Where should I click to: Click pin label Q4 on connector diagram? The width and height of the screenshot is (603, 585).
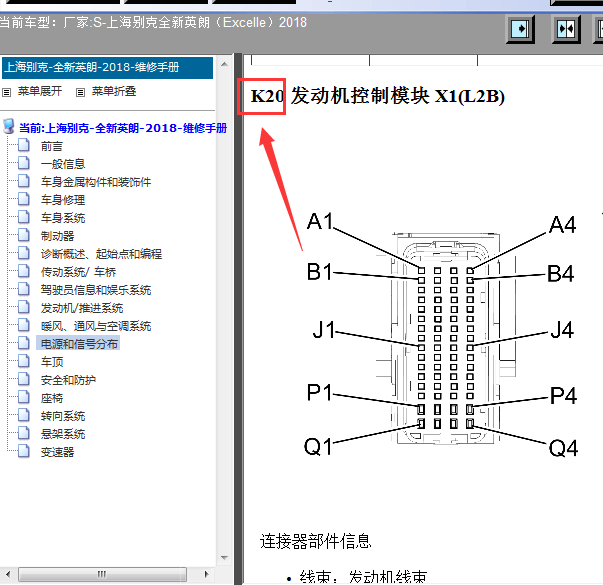563,448
